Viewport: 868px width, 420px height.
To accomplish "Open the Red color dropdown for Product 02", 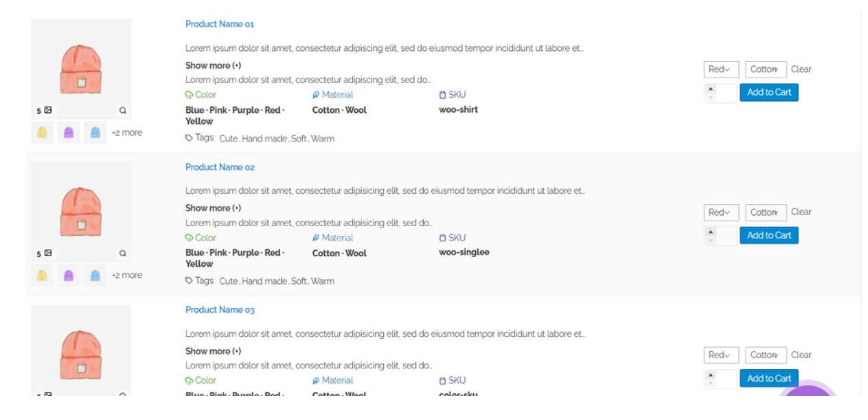I will pyautogui.click(x=721, y=212).
